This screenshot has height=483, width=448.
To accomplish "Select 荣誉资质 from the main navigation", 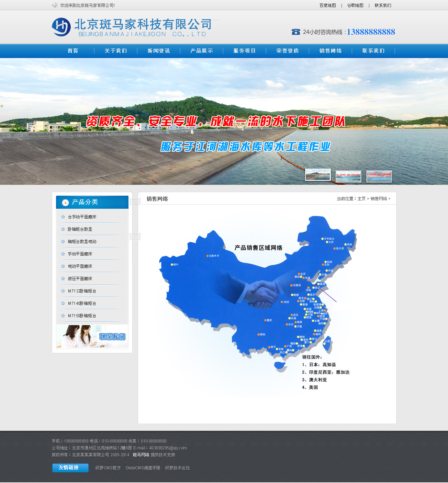I will [x=288, y=51].
